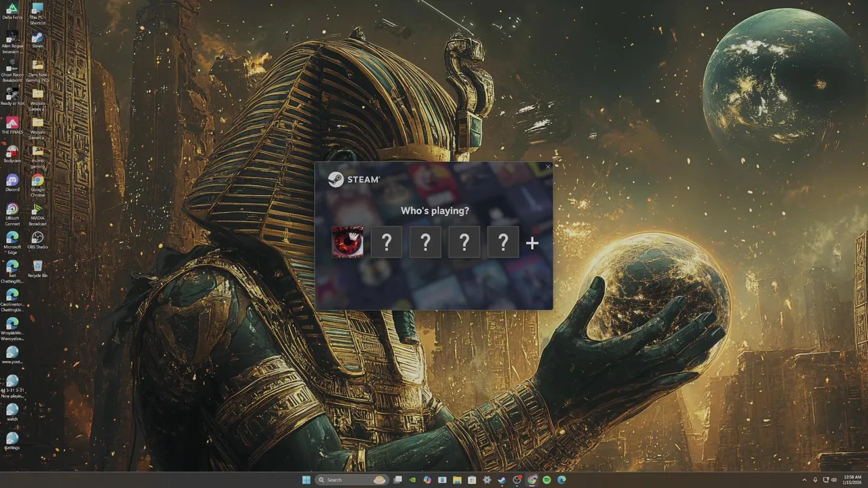Image resolution: width=868 pixels, height=488 pixels.
Task: Open Microsoft Store from taskbar
Action: pyautogui.click(x=472, y=480)
